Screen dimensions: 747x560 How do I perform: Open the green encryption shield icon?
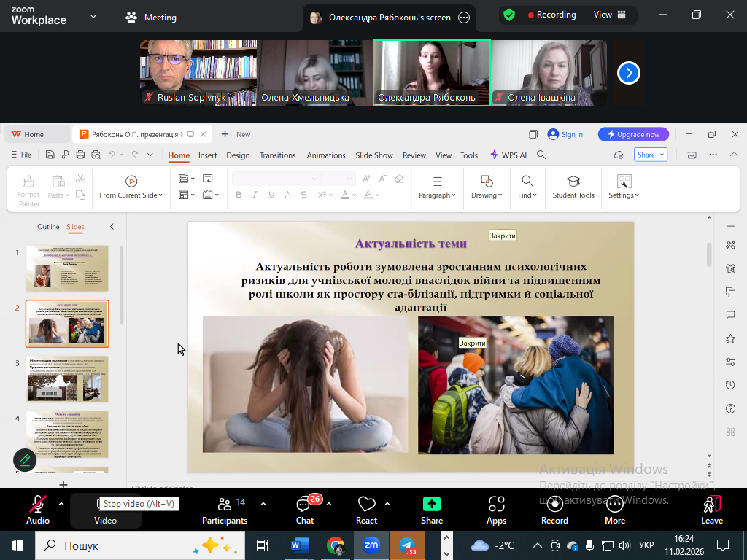coord(509,15)
